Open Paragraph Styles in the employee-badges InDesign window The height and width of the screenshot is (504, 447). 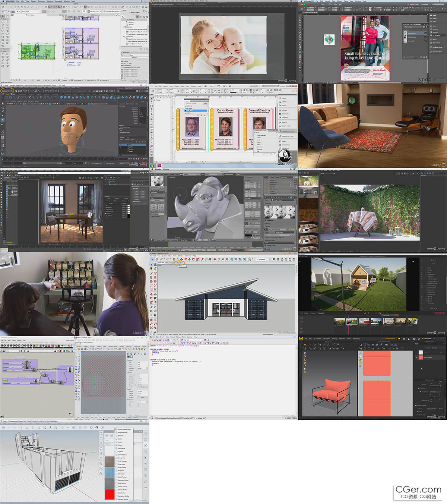click(x=287, y=131)
